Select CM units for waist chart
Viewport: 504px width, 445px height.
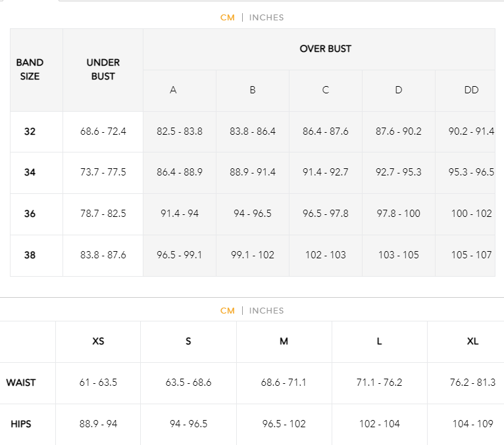(227, 310)
